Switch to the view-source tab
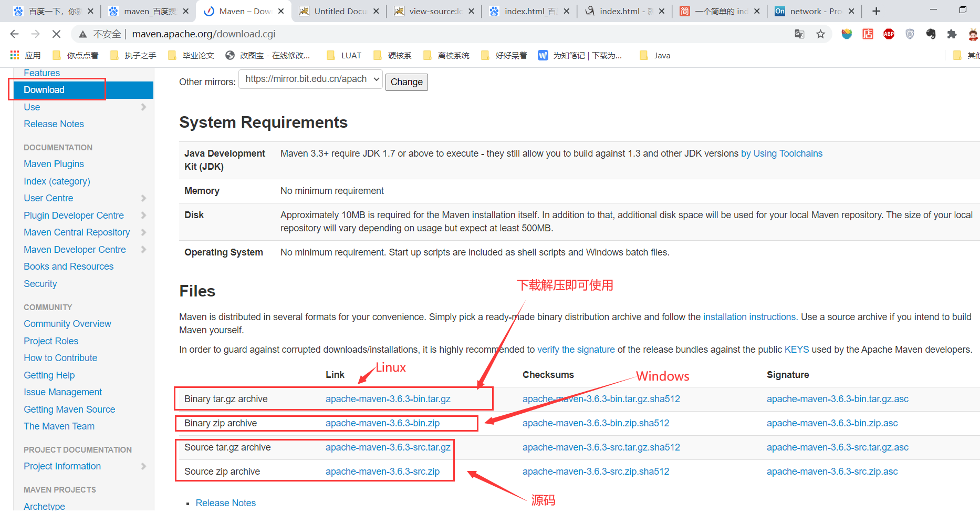Screen dimensions: 980x512 pos(434,11)
